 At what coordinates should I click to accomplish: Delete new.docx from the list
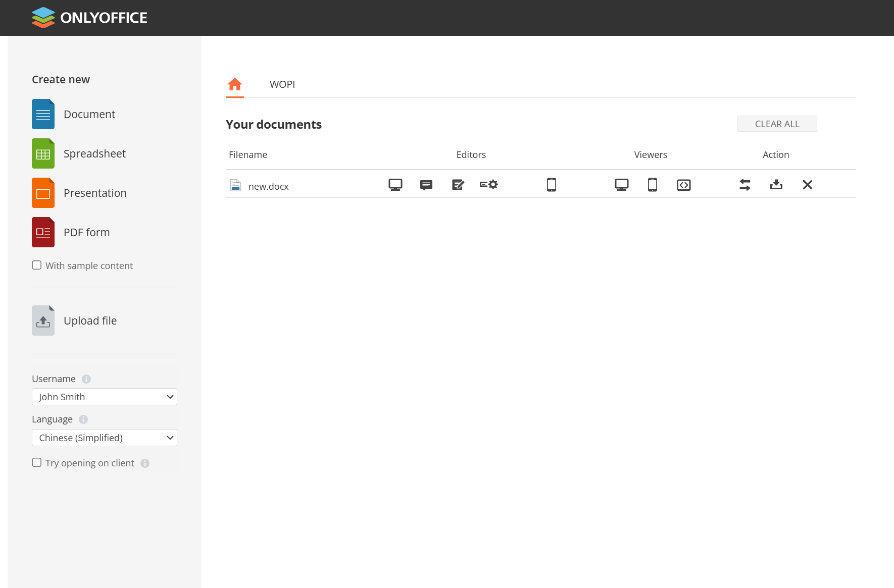[807, 185]
